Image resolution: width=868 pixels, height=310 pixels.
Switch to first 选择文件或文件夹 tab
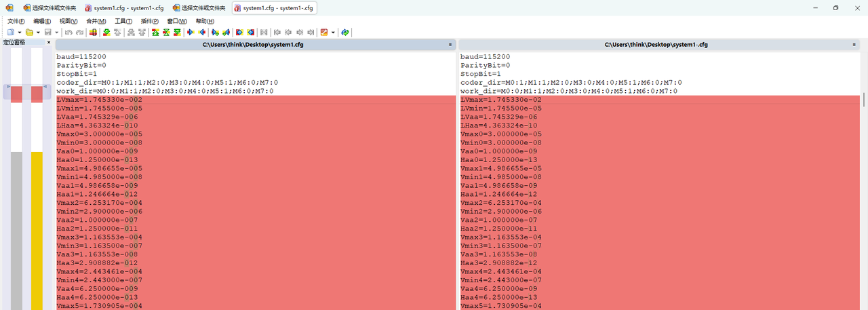point(49,8)
